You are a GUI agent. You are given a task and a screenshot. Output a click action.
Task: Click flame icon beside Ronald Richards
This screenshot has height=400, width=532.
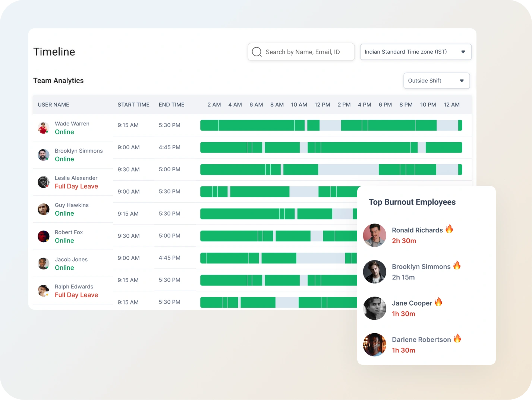449,229
